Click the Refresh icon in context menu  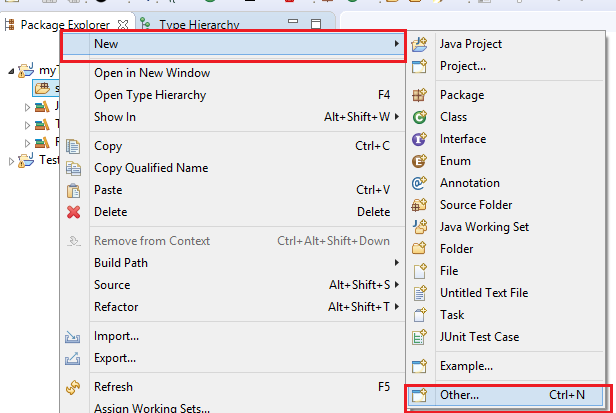[x=73, y=387]
